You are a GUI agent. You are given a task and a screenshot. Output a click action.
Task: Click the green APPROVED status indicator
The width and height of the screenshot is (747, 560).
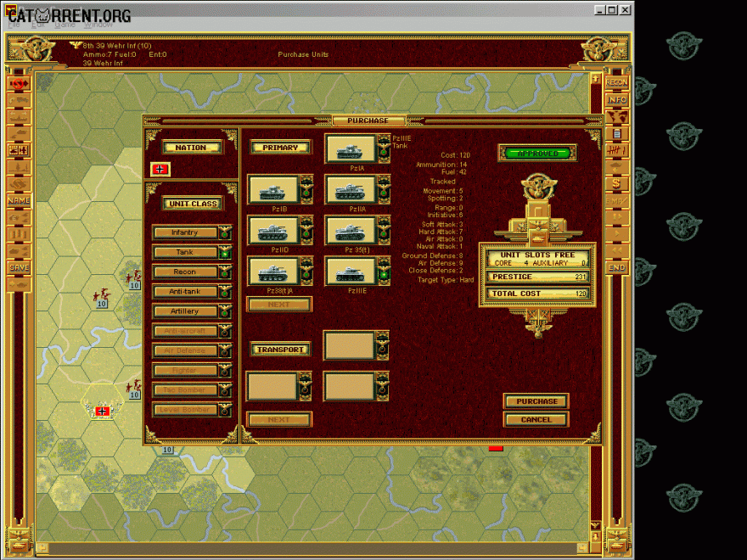click(x=537, y=154)
